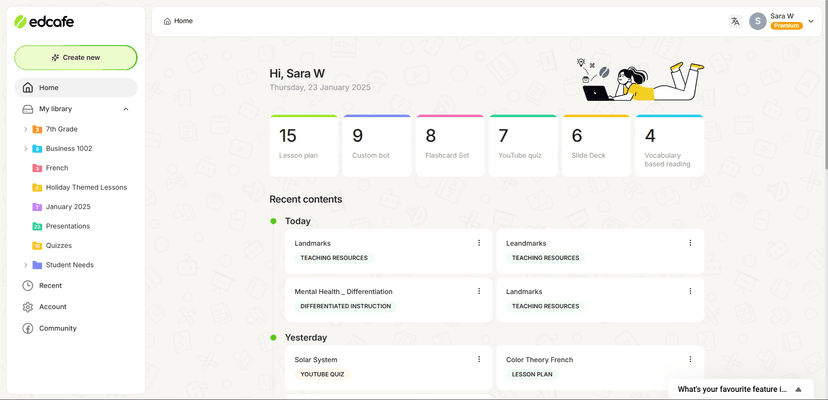Open the Presentations folder
The width and height of the screenshot is (828, 400).
[x=68, y=226]
